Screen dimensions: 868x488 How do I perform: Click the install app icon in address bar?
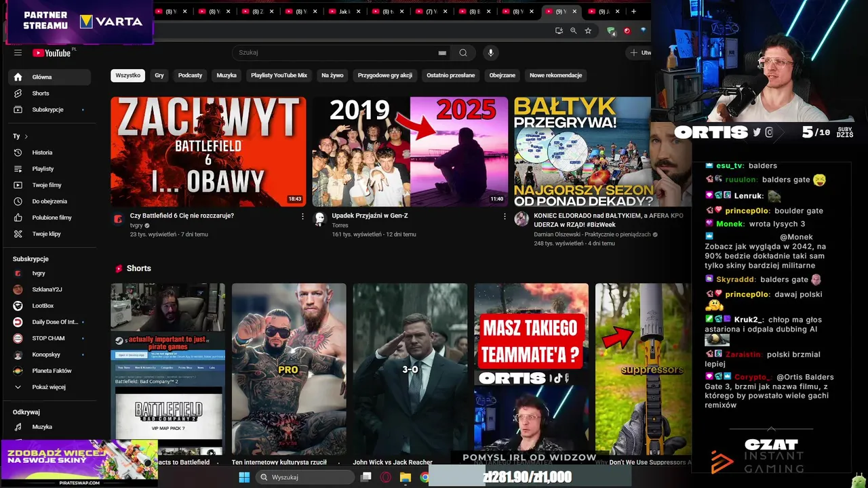(x=559, y=30)
